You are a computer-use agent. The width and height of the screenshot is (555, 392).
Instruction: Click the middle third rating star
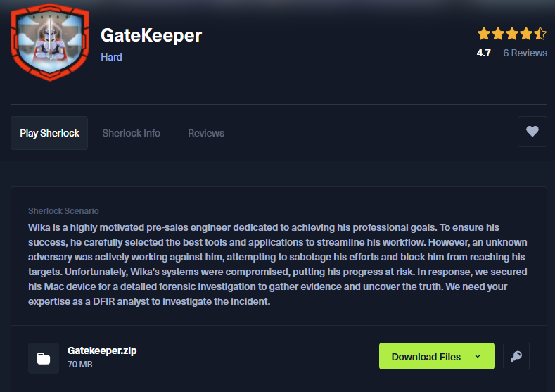(x=511, y=34)
